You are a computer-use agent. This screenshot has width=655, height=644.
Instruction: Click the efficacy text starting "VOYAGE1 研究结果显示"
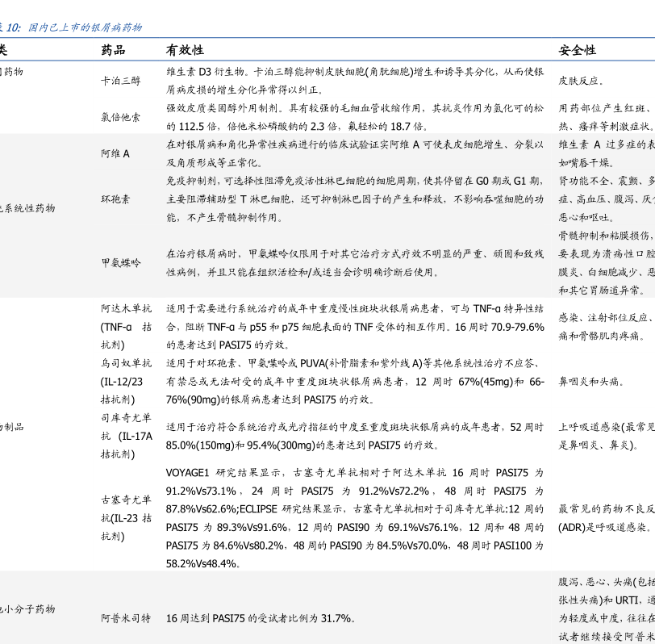[x=355, y=518]
